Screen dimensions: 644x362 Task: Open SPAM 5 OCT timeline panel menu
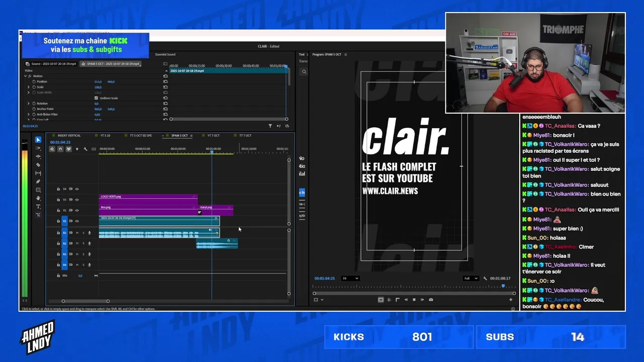pos(191,136)
